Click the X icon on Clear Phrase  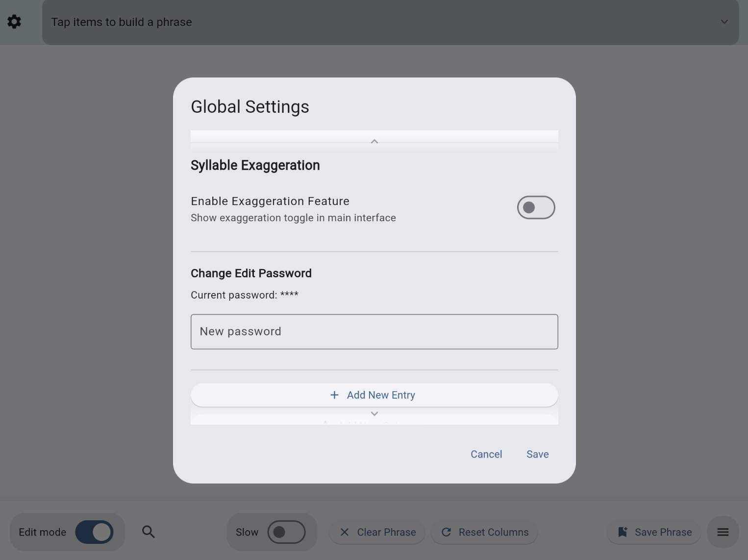(x=345, y=532)
